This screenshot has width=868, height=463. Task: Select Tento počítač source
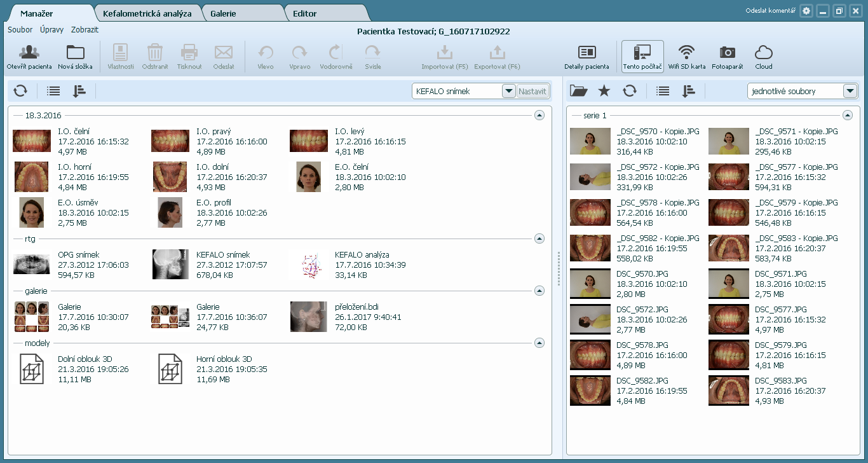[642, 57]
